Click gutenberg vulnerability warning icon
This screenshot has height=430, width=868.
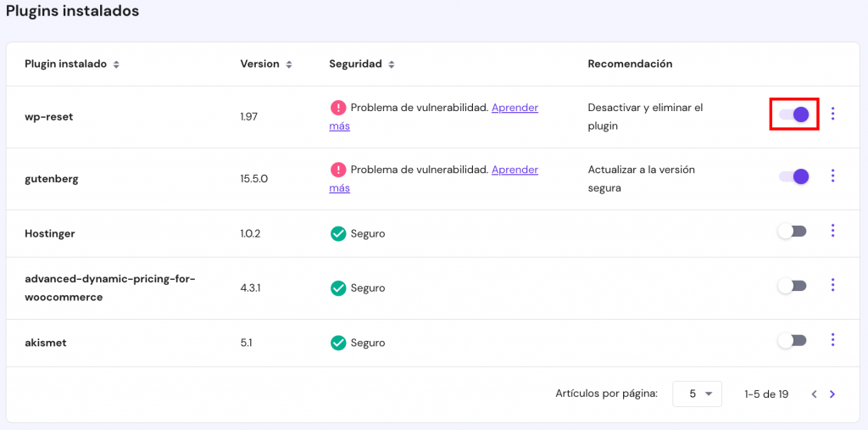(x=338, y=170)
